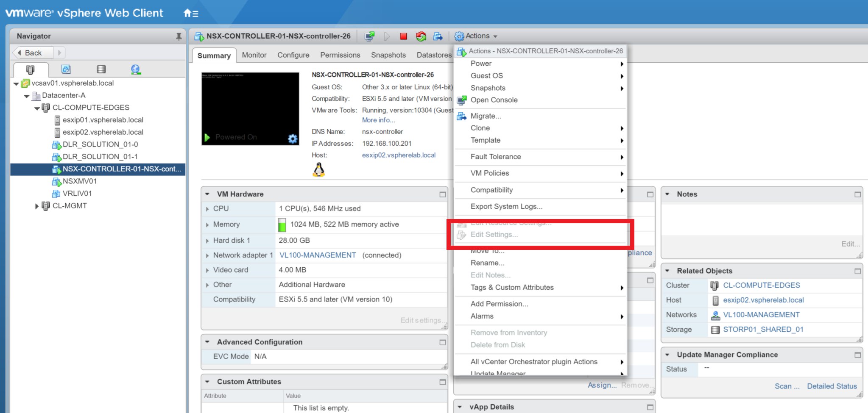The width and height of the screenshot is (868, 413).
Task: Expand the Network adapter 1 row
Action: pyautogui.click(x=207, y=256)
